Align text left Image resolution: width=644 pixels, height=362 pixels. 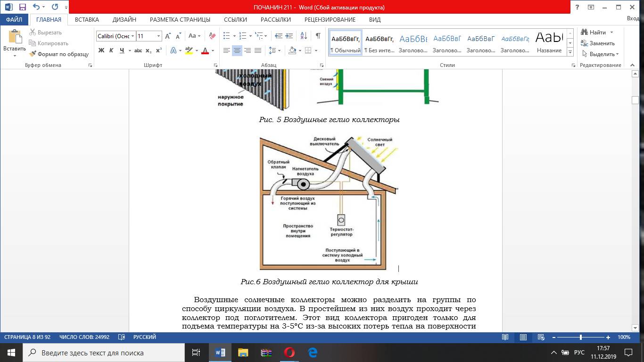[227, 50]
